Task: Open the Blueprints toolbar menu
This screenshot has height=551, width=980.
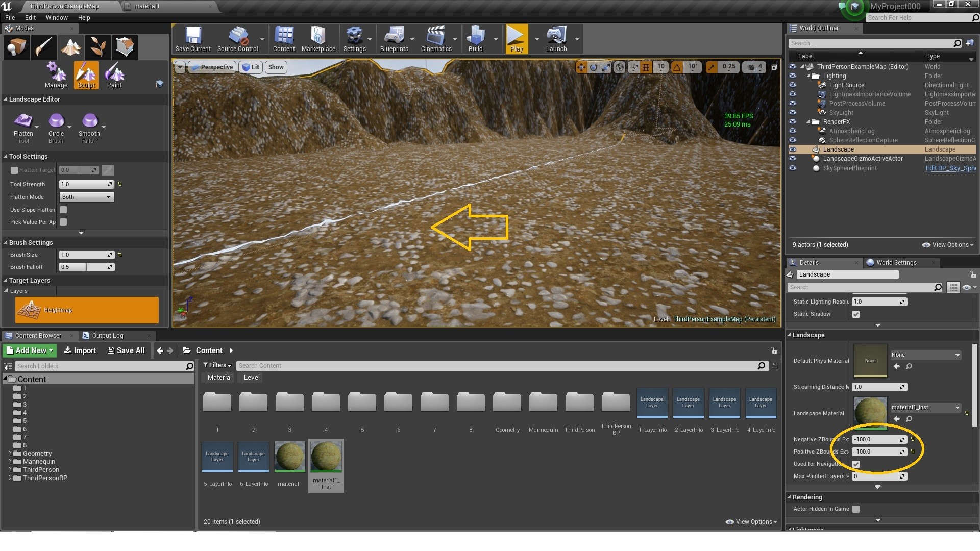Action: coord(394,39)
